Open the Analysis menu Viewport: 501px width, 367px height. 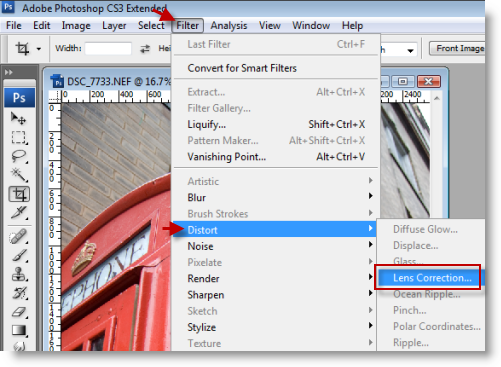tap(229, 25)
